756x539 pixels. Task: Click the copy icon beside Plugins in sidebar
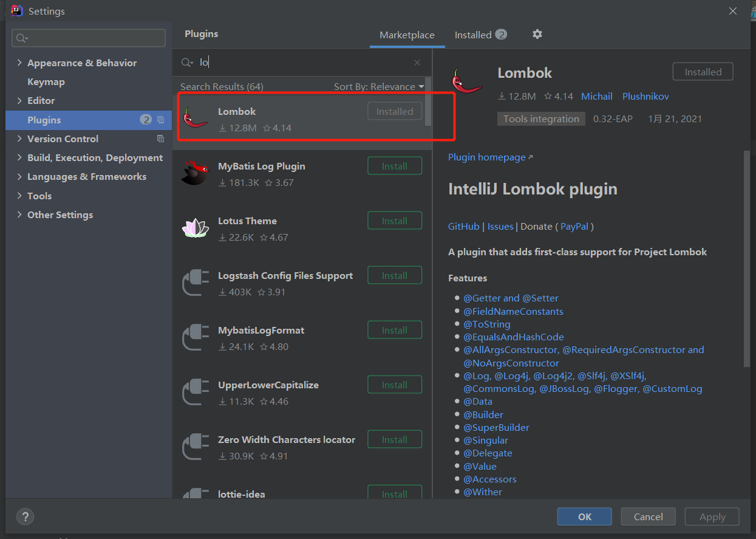tap(160, 120)
